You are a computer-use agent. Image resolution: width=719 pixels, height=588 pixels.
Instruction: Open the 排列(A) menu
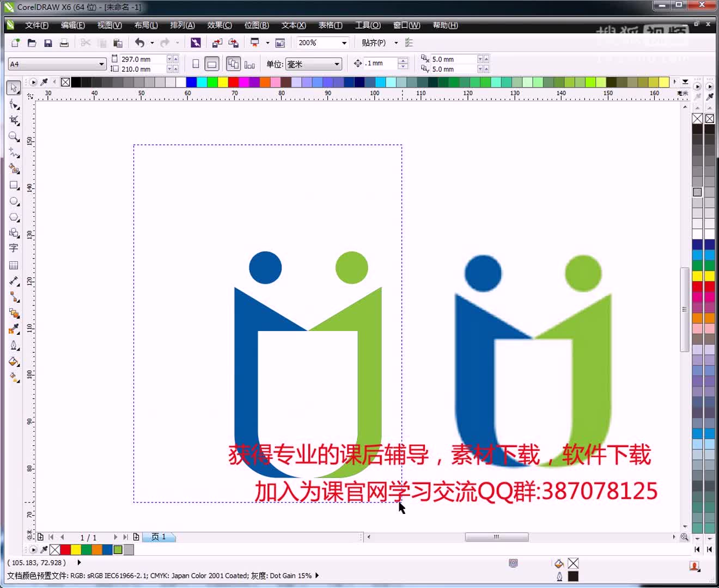point(182,25)
